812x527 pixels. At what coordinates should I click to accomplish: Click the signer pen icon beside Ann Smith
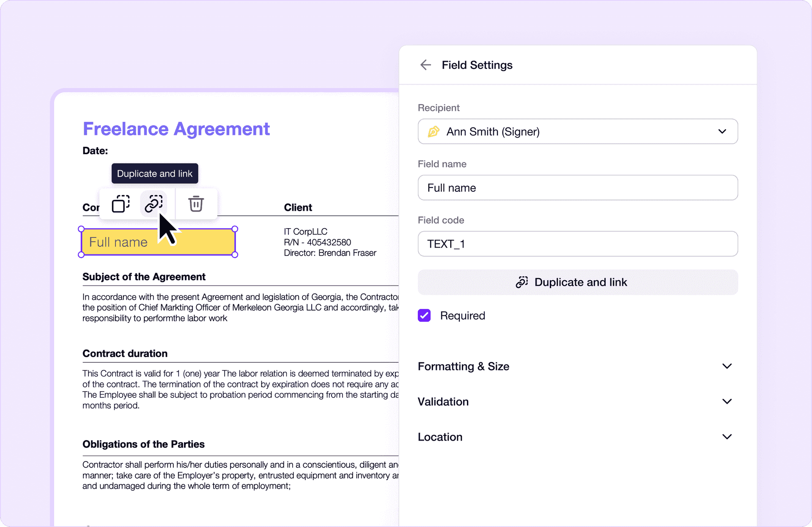point(433,132)
